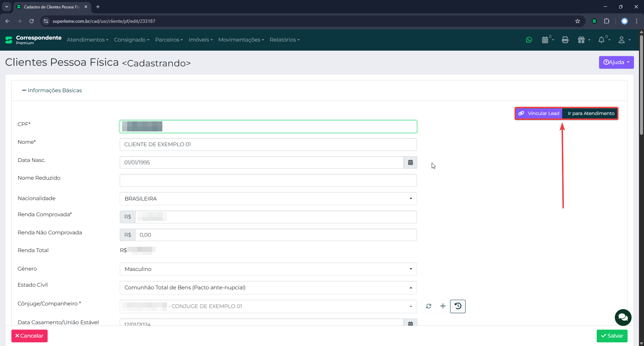Open the Atendimentos menu
Image resolution: width=644 pixels, height=346 pixels.
pyautogui.click(x=88, y=40)
